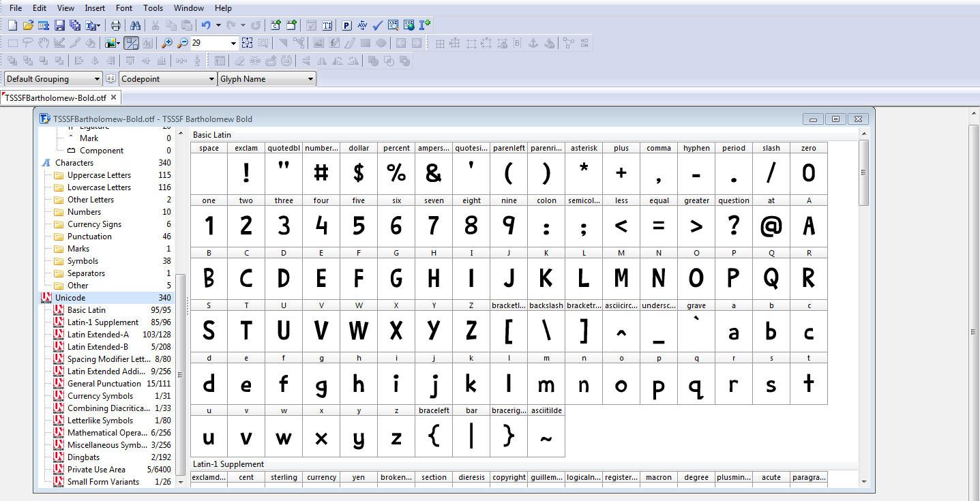Open the Codepoint dropdown
980x501 pixels.
[x=168, y=79]
